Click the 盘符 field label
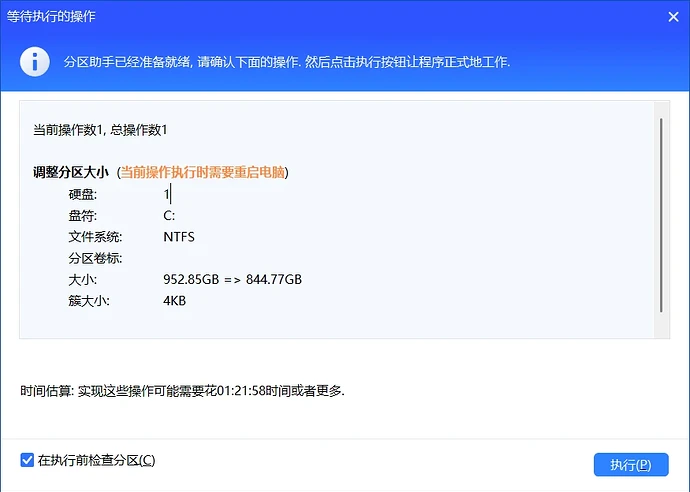Viewport: 690px width, 492px height. (x=82, y=215)
